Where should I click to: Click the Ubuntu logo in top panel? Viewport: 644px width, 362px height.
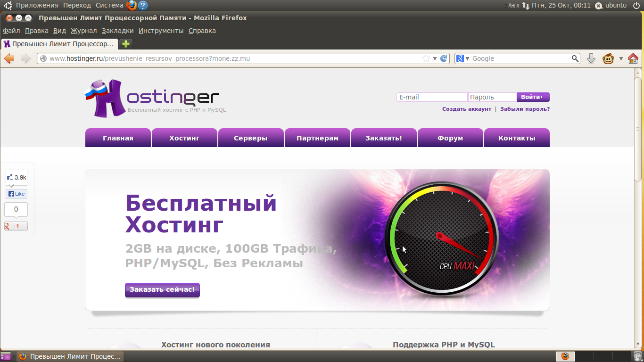coord(8,5)
